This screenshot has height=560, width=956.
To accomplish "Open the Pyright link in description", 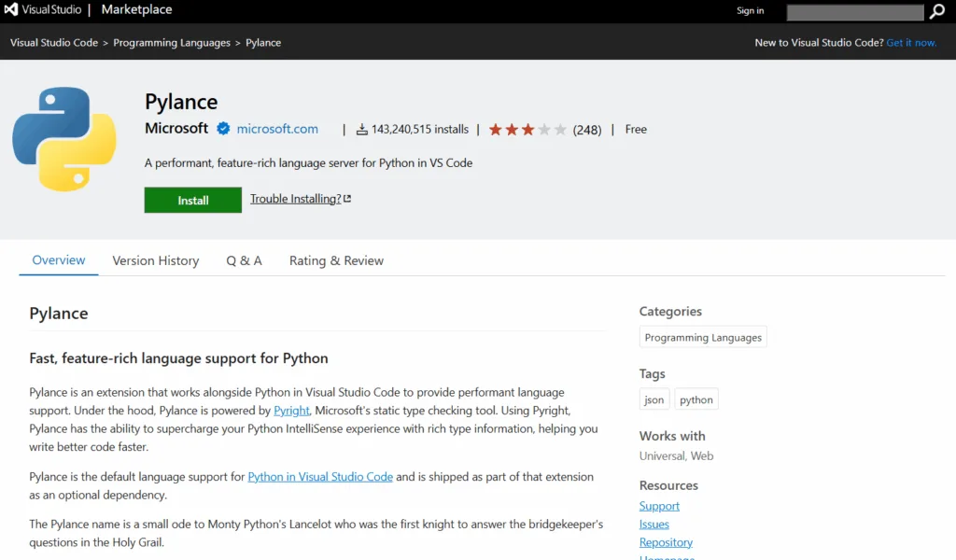I will tap(291, 411).
